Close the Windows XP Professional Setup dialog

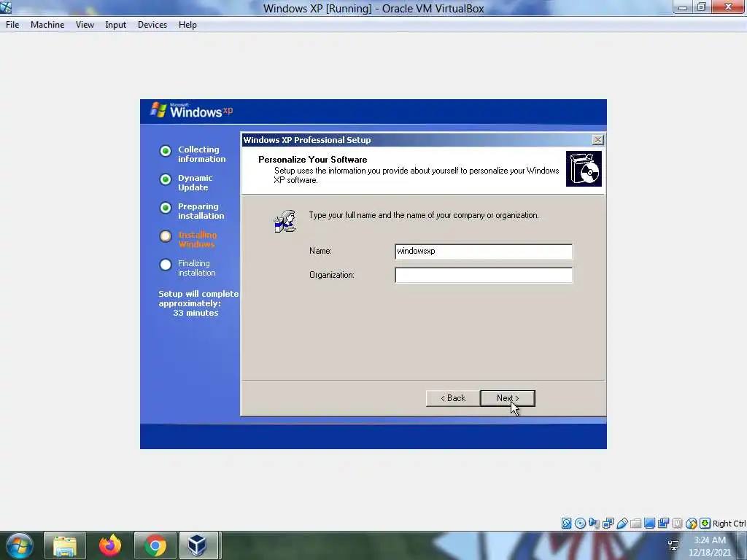click(597, 139)
